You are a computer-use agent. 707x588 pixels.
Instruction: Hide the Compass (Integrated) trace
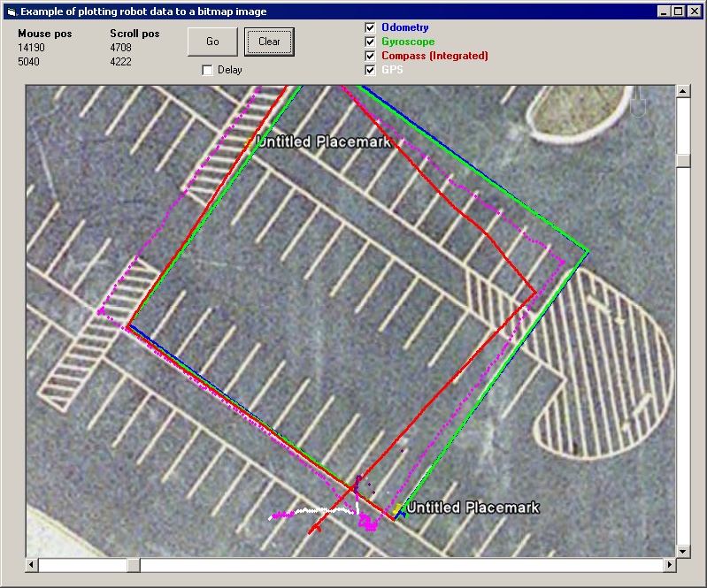(371, 56)
